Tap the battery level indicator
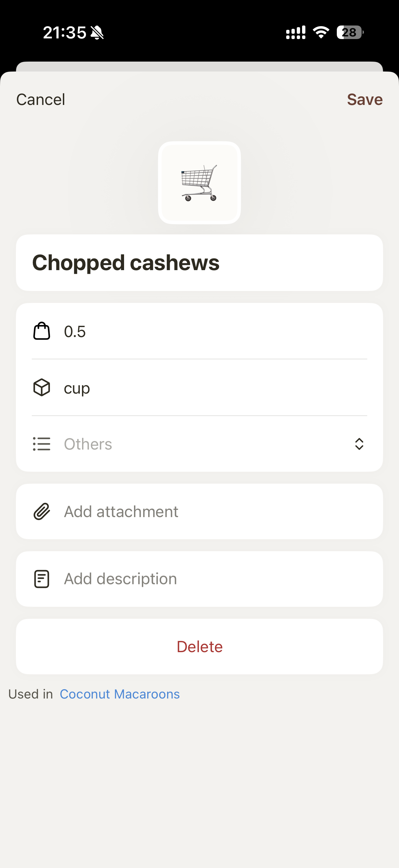The height and width of the screenshot is (868, 399). (x=350, y=32)
